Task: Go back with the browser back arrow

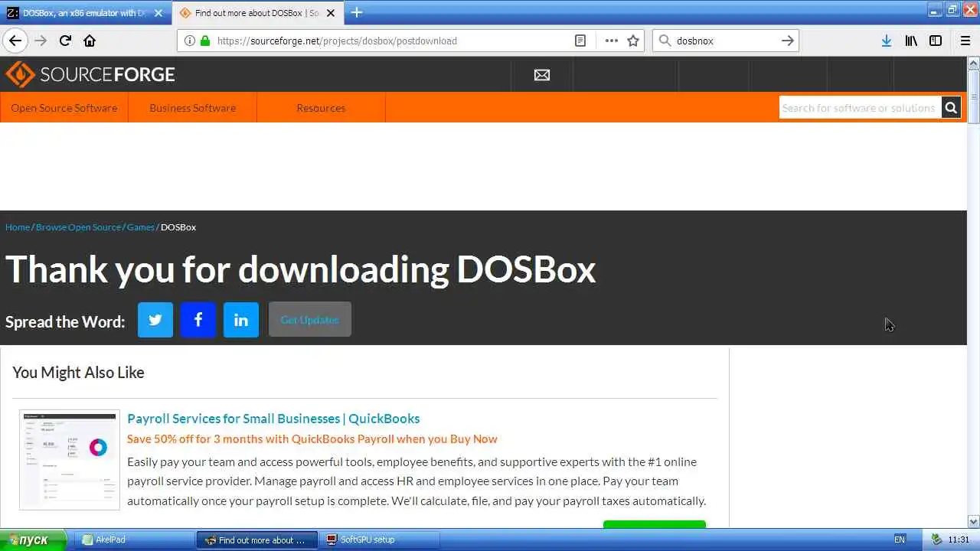Action: click(x=15, y=41)
